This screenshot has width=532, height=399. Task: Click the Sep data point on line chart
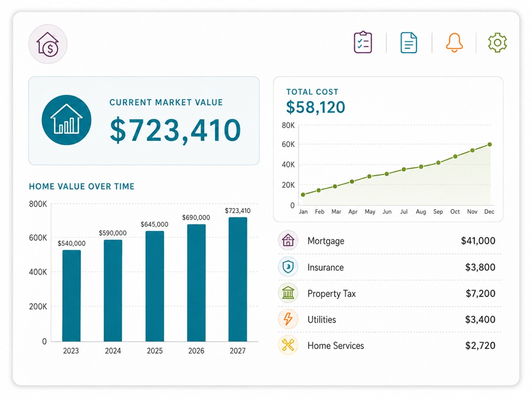(438, 163)
